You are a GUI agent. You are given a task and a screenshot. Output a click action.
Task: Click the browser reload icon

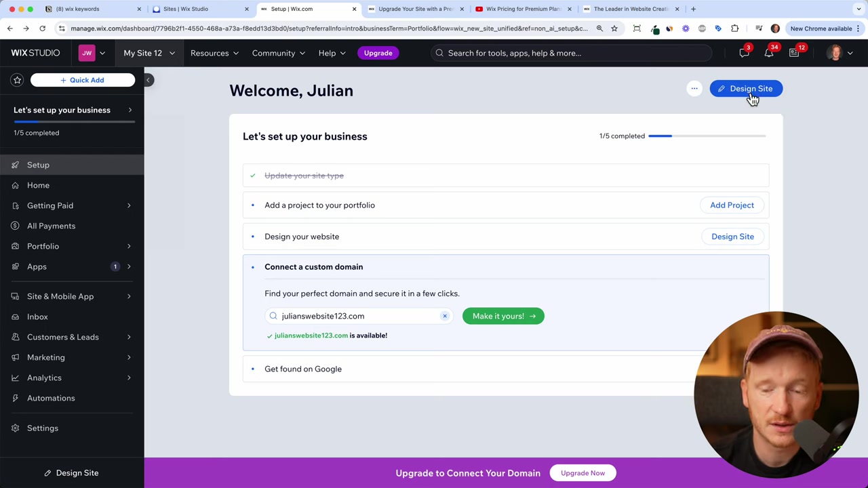click(42, 28)
